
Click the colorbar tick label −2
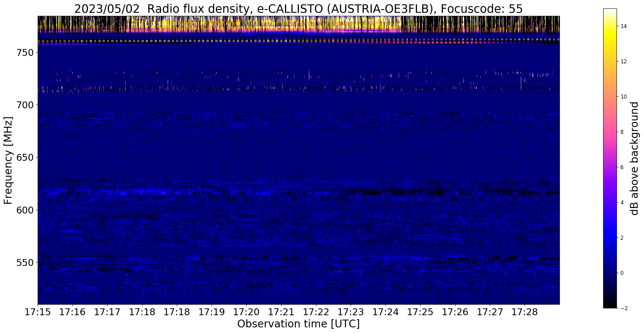pos(623,308)
